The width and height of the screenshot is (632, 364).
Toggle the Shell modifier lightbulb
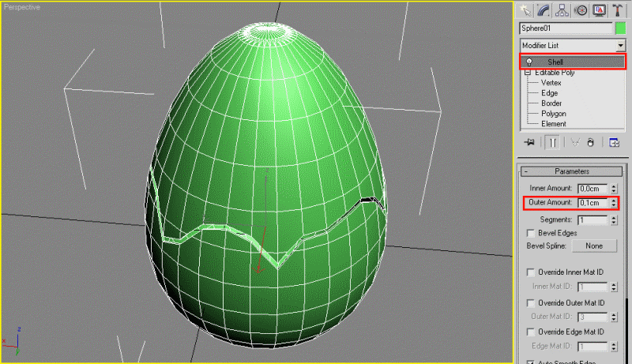pyautogui.click(x=529, y=62)
